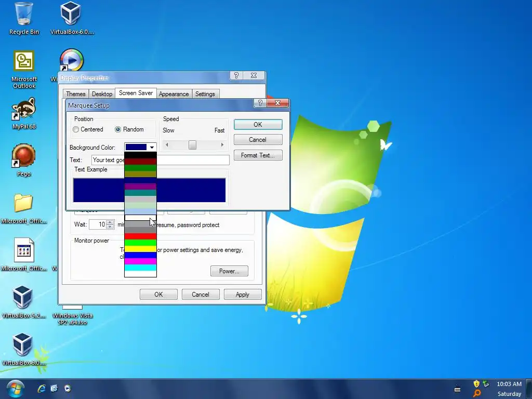The height and width of the screenshot is (399, 532).
Task: Switch to the Themes tab
Action: 76,94
